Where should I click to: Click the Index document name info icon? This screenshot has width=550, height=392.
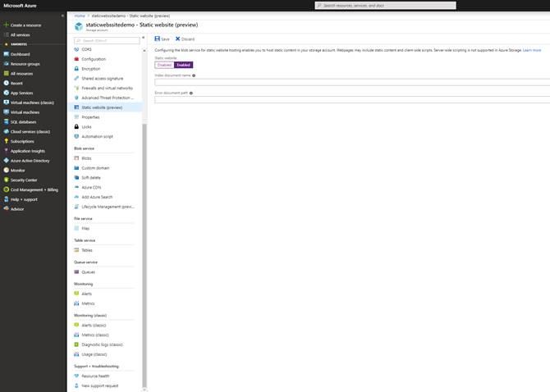[x=194, y=75]
